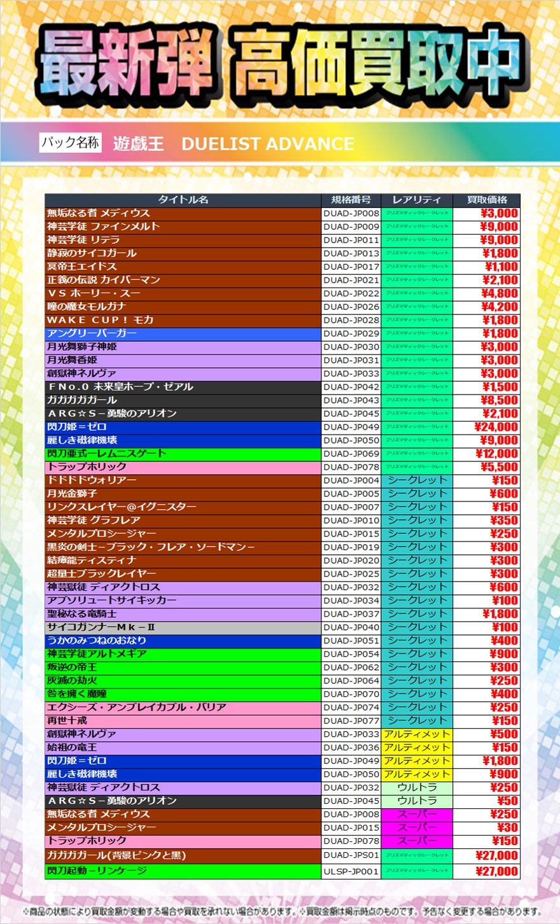Click the ¥12,000 buyback price
560x924 pixels.
496,454
